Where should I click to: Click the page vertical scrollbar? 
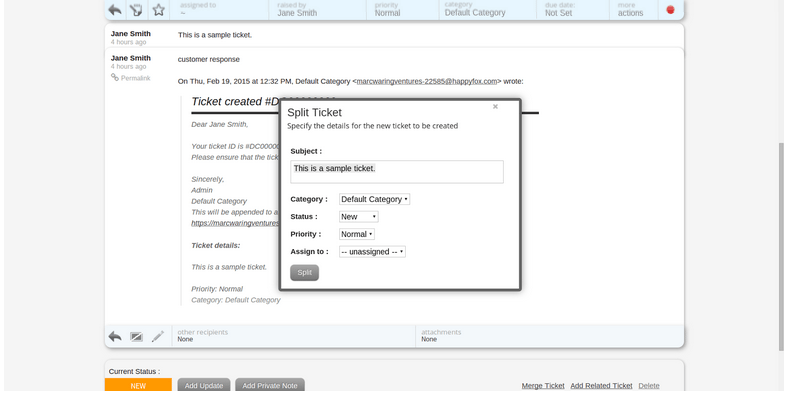[781, 246]
